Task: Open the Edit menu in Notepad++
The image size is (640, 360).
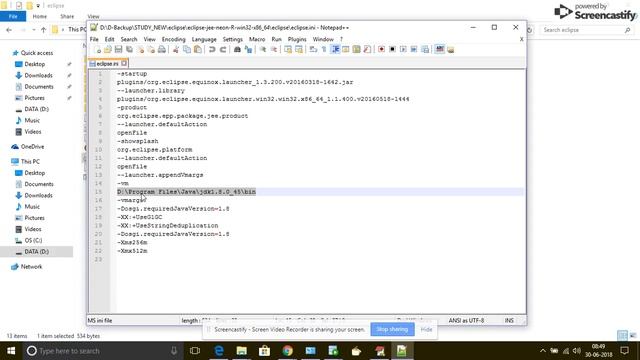Action: point(109,39)
